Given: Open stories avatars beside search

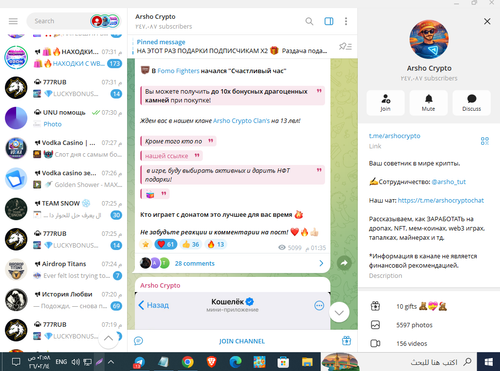Looking at the screenshot, I should pos(105,21).
